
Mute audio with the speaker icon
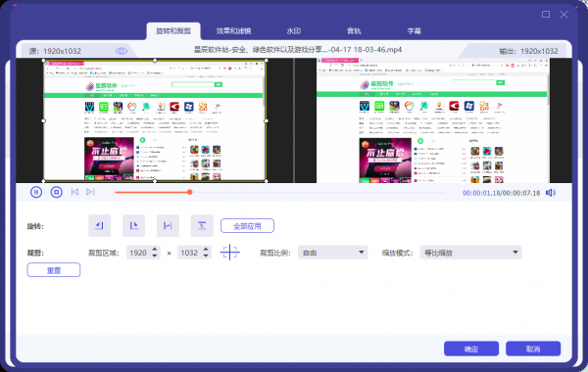(551, 193)
